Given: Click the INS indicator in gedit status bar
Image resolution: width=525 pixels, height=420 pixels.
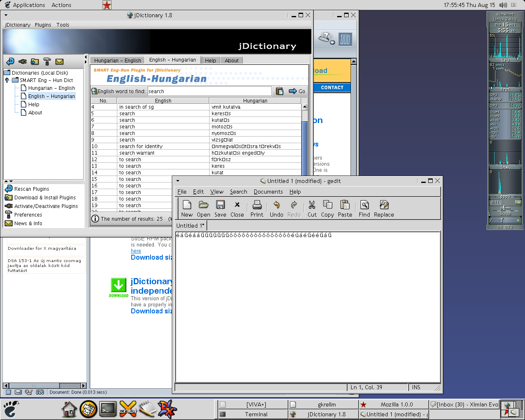Looking at the screenshot, I should [x=416, y=387].
